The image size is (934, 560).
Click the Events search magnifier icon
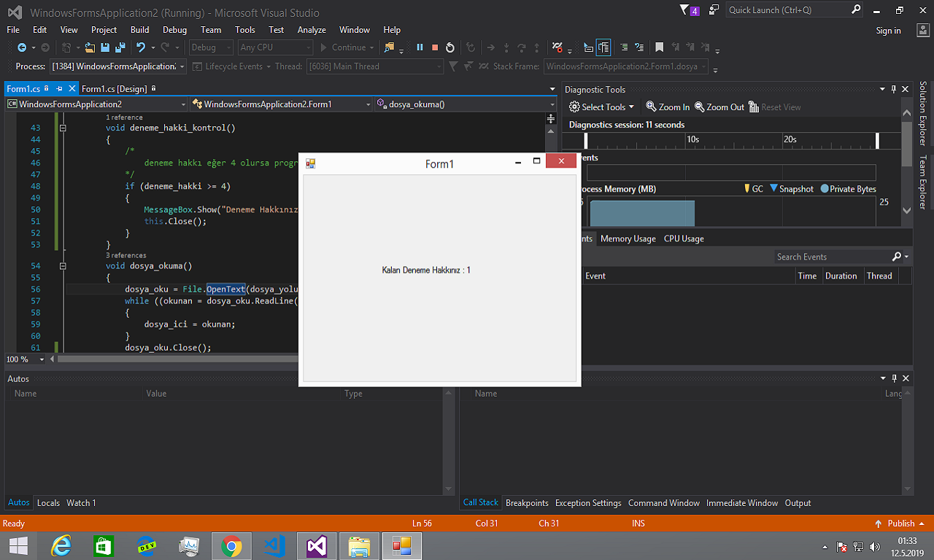click(x=897, y=257)
